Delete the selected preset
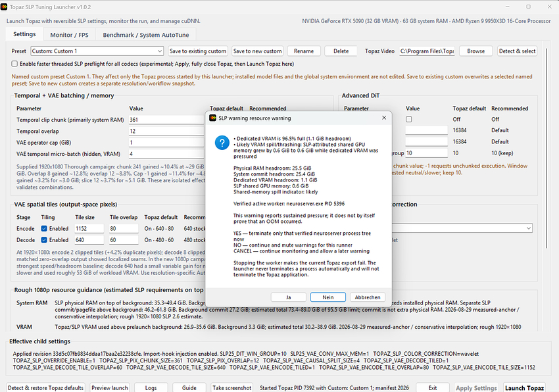Image resolution: width=559 pixels, height=392 pixels. click(x=341, y=51)
